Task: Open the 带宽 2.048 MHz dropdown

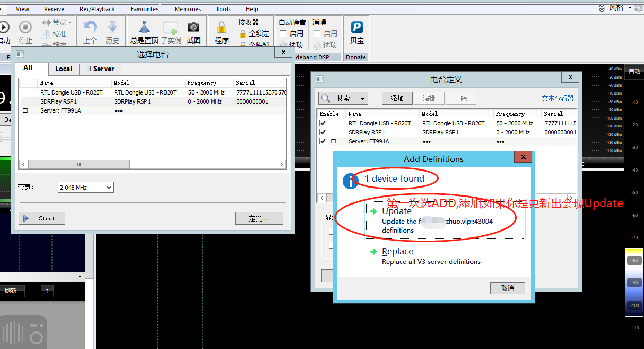Action: click(x=85, y=188)
